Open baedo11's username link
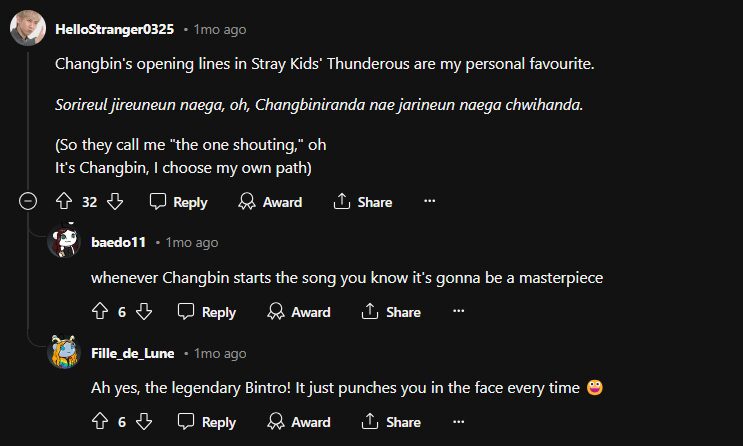The image size is (743, 446). point(119,242)
